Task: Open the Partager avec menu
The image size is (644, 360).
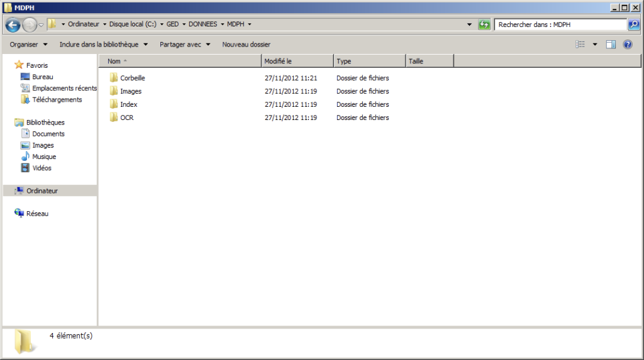Action: [x=185, y=45]
